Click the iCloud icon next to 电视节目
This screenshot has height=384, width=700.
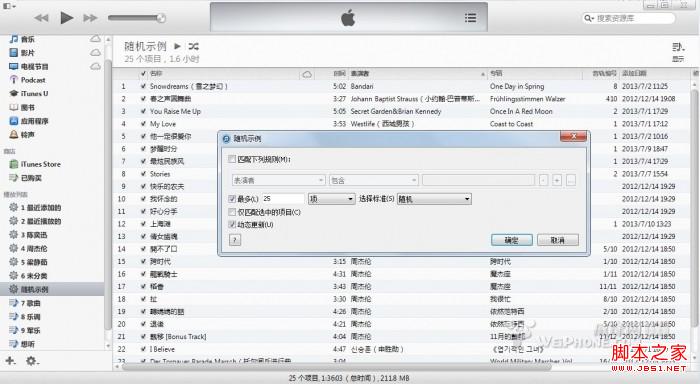[x=96, y=67]
